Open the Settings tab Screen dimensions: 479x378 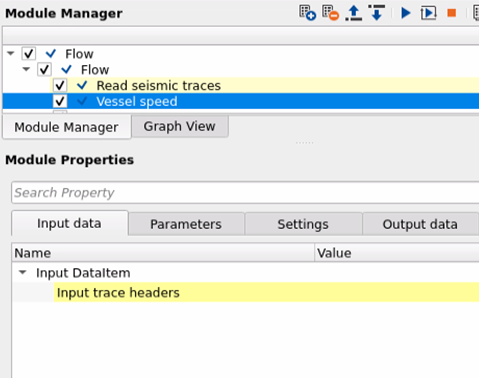pyautogui.click(x=303, y=224)
